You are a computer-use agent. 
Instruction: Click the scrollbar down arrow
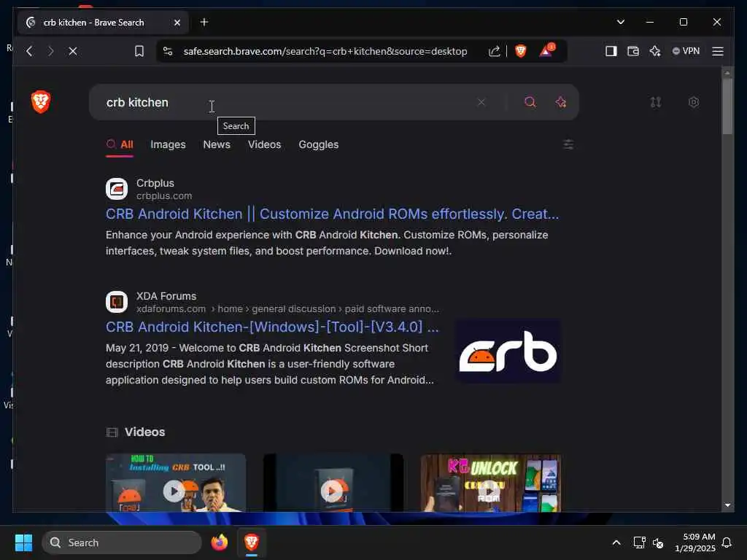[x=727, y=505]
